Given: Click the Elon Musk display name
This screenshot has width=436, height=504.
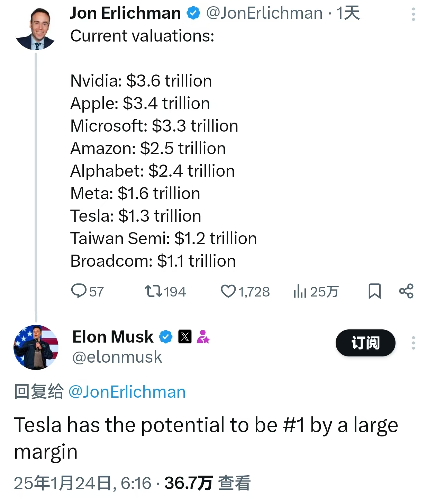Looking at the screenshot, I should pyautogui.click(x=113, y=337).
